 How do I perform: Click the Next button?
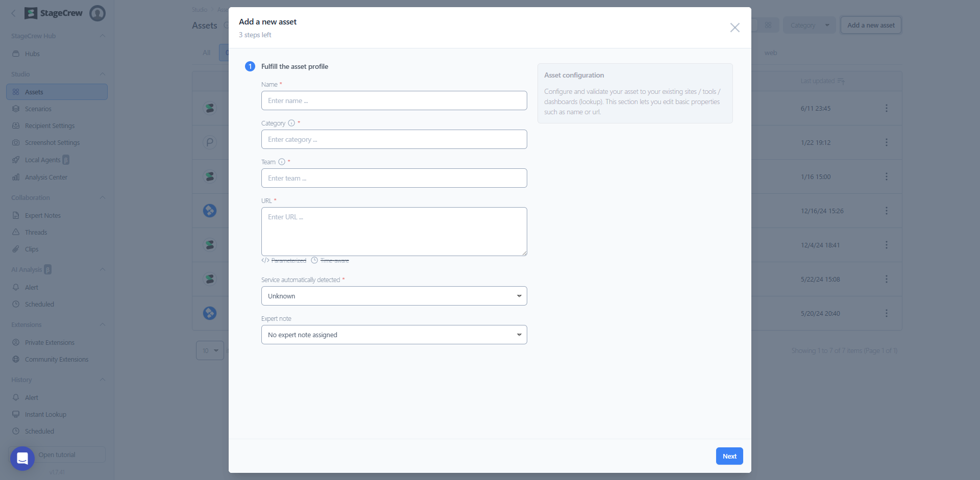point(729,456)
